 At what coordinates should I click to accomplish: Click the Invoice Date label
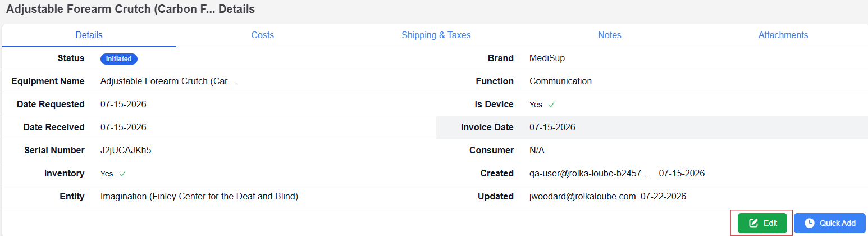(x=487, y=128)
